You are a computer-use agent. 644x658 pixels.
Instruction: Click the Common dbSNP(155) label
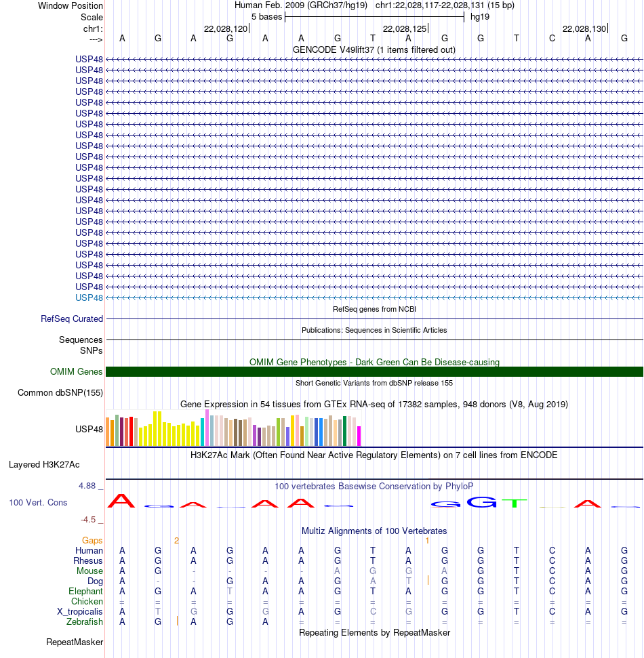click(x=60, y=393)
